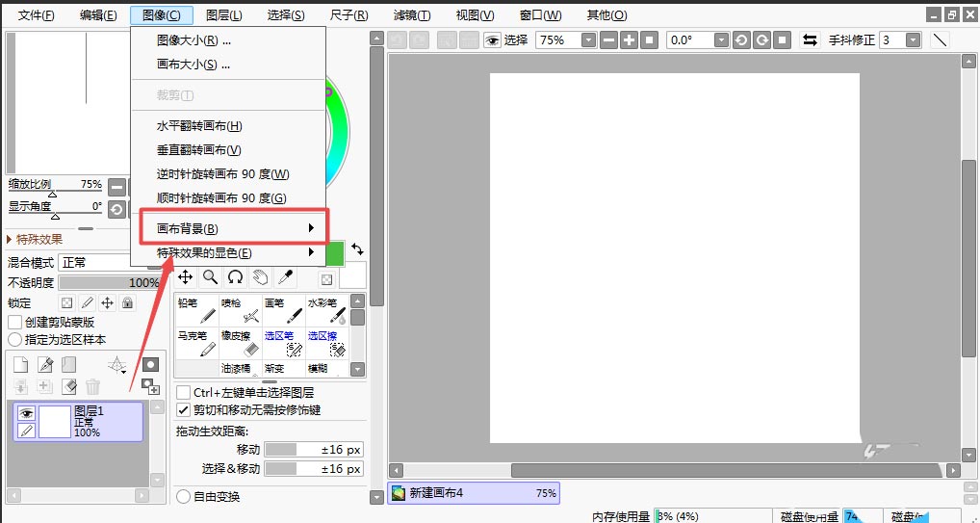980x523 pixels.
Task: Choose the 马克笔 marker tool
Action: coord(197,344)
